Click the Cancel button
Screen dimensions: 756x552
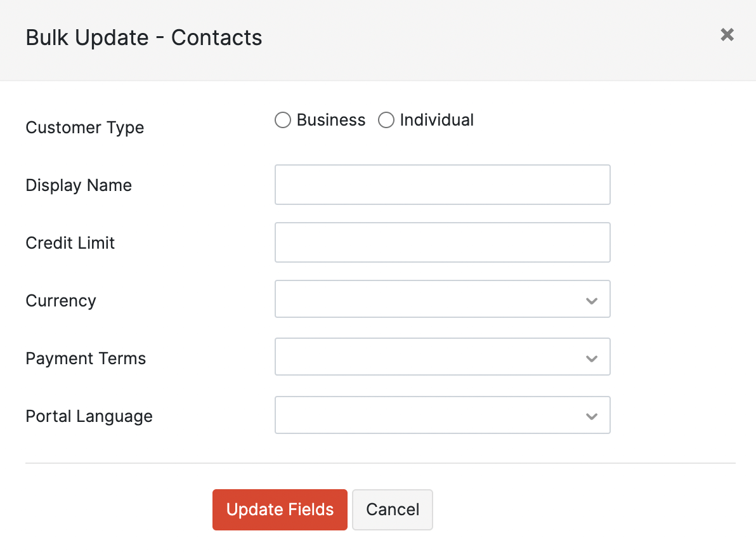(392, 509)
